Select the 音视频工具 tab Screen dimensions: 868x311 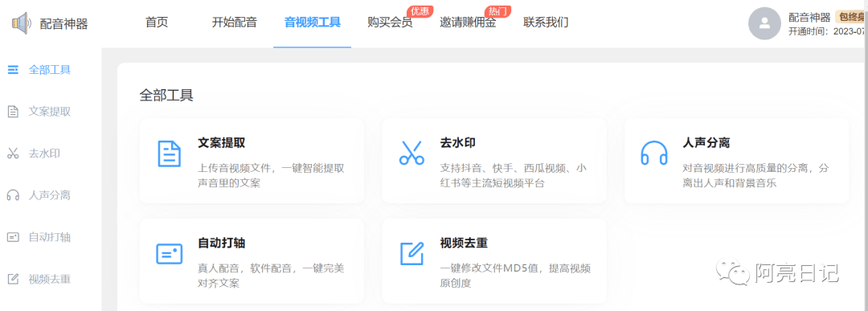coord(312,23)
